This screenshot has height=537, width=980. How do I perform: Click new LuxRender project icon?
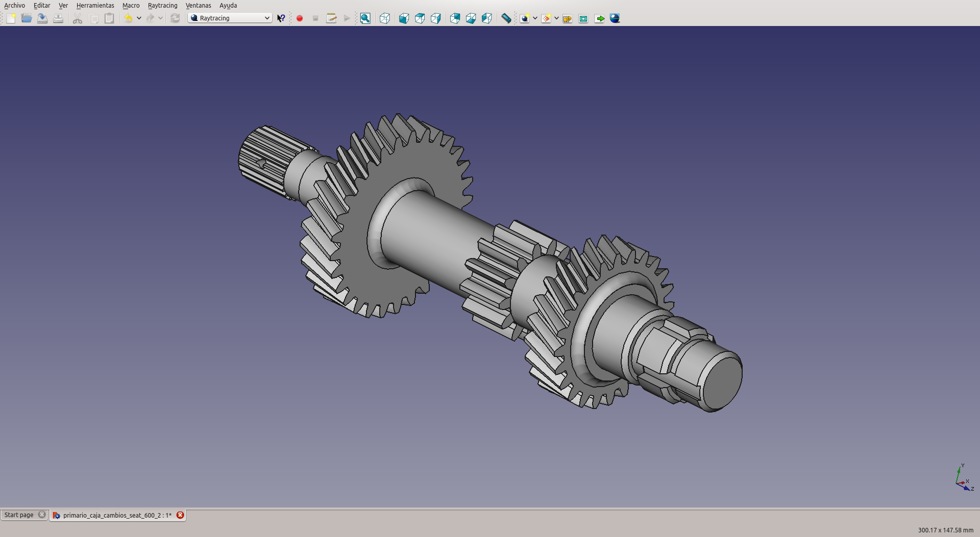(546, 18)
